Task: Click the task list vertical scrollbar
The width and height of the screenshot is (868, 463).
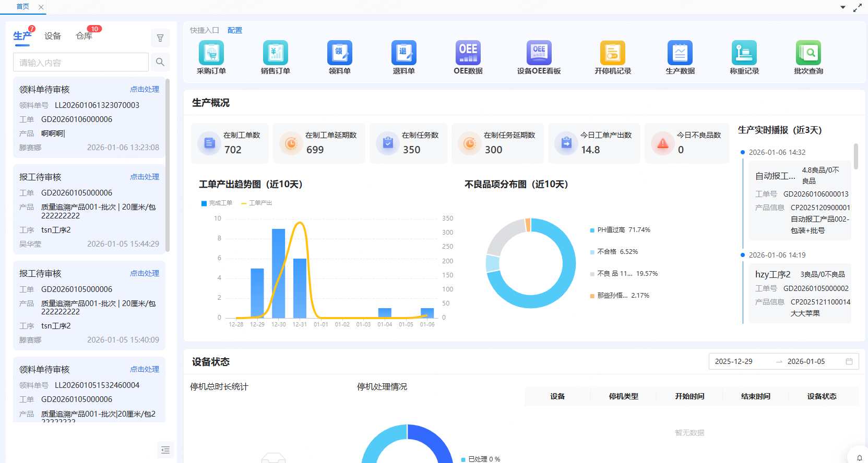Action: click(168, 165)
